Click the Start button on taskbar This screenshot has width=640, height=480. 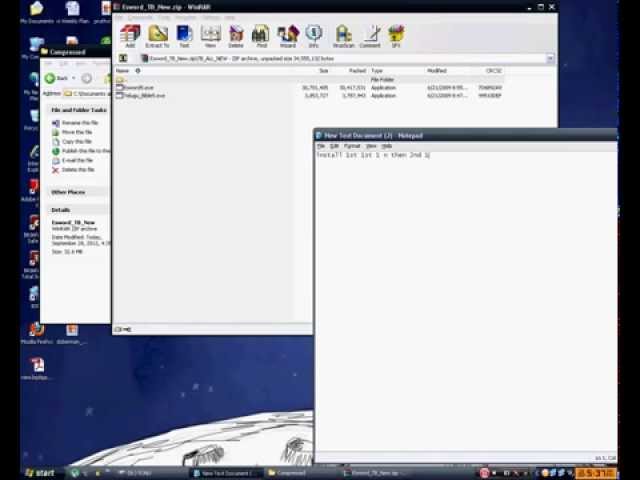40,473
